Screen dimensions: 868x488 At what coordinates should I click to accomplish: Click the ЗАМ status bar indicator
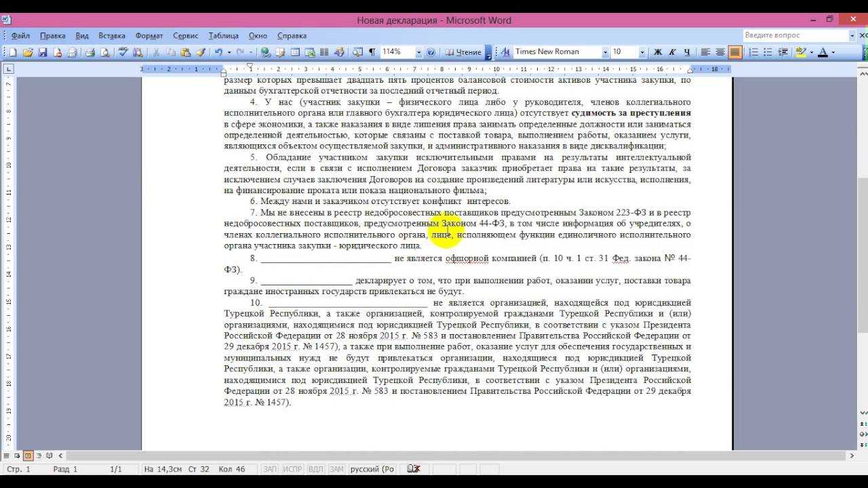pos(336,469)
